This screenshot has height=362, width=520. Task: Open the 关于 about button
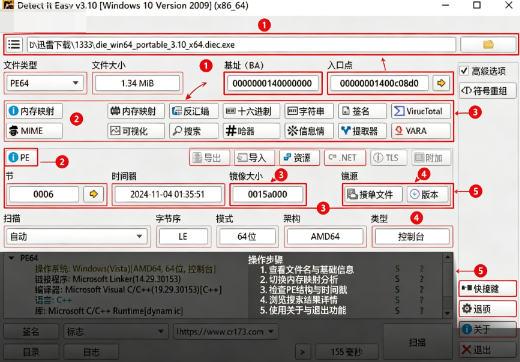[488, 329]
